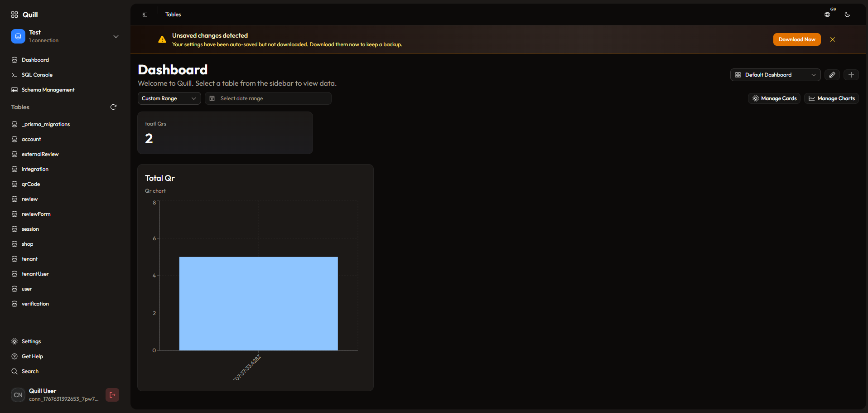This screenshot has width=868, height=413.
Task: Open SQL Console
Action: (37, 75)
